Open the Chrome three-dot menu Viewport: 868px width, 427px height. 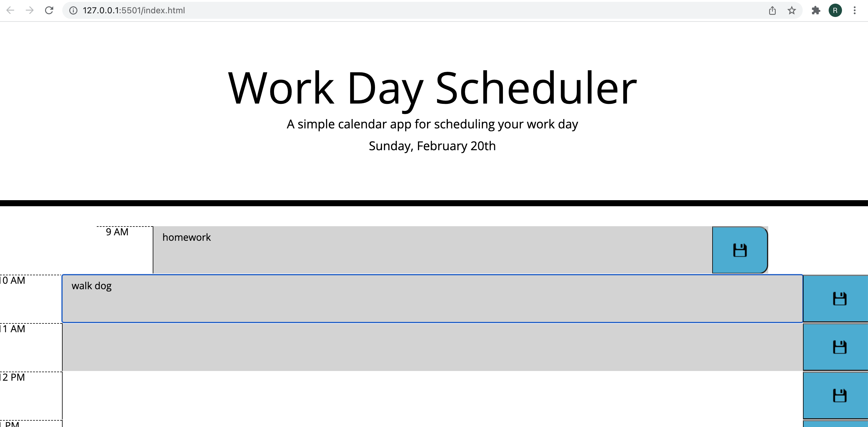(855, 10)
